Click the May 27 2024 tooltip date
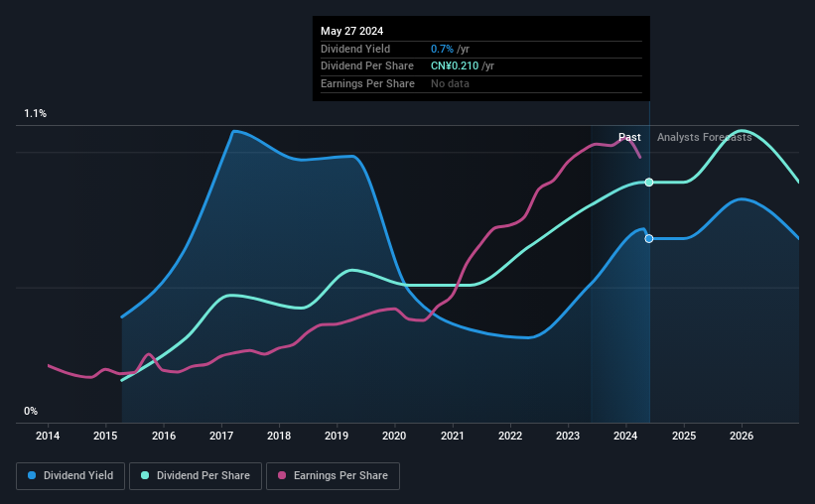The height and width of the screenshot is (504, 815). pos(351,31)
